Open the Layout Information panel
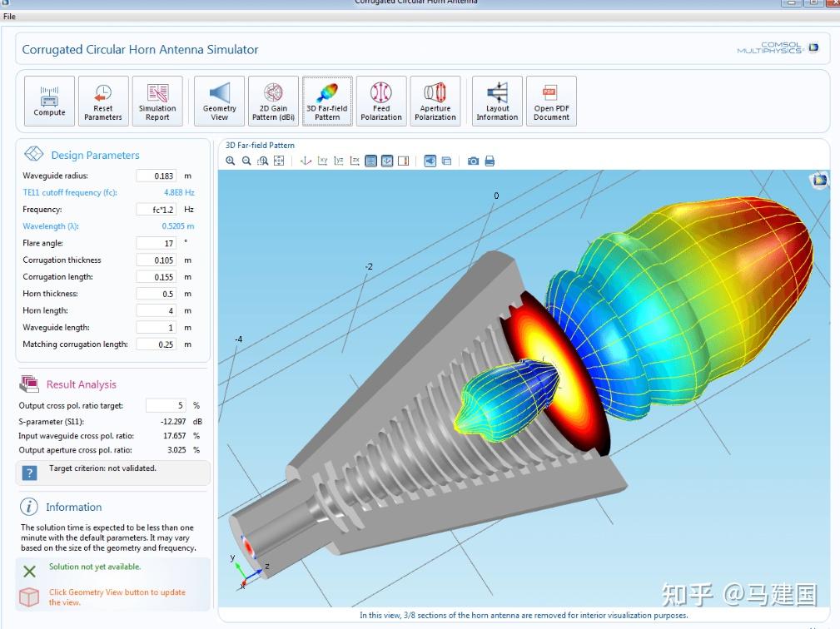 click(497, 100)
